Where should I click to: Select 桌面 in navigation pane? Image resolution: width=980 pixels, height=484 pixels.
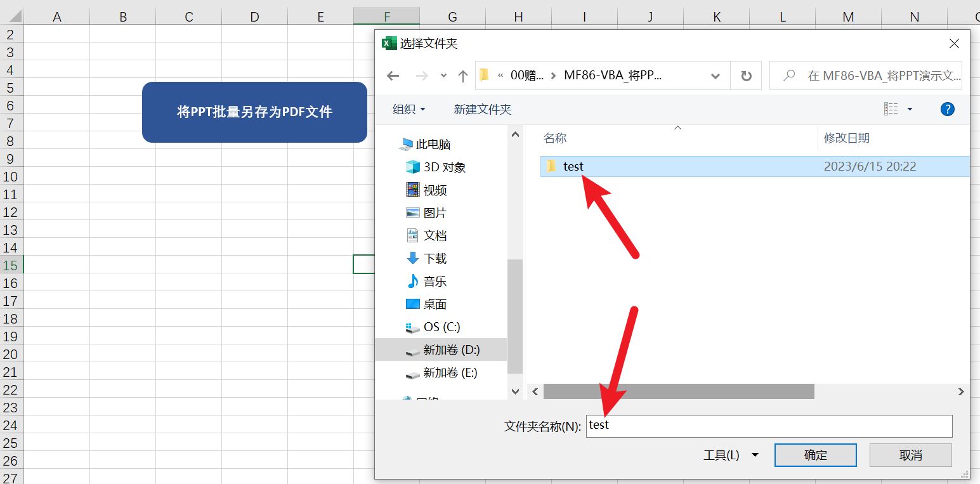(426, 304)
